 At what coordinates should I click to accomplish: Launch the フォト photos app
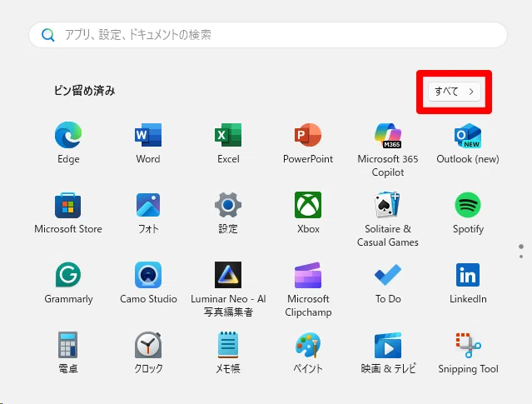pos(148,205)
